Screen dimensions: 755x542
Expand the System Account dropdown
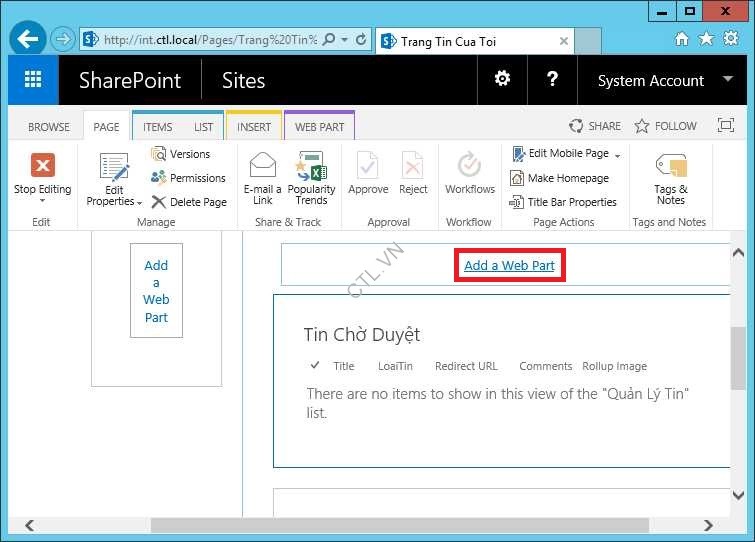click(664, 81)
